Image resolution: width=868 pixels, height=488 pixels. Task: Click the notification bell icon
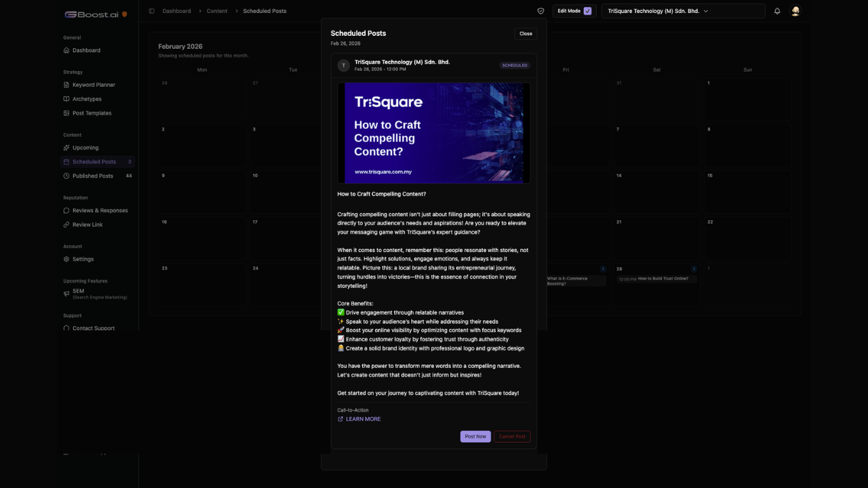pyautogui.click(x=777, y=11)
